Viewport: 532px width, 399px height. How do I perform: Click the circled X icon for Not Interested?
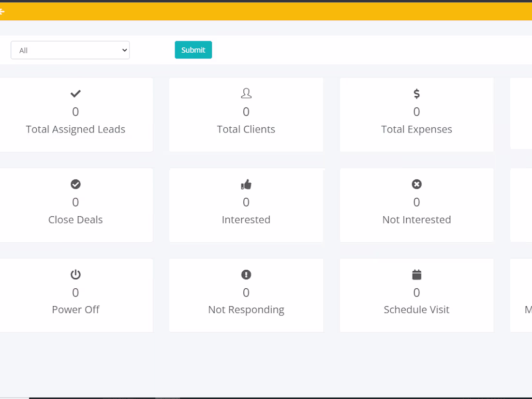click(x=416, y=184)
